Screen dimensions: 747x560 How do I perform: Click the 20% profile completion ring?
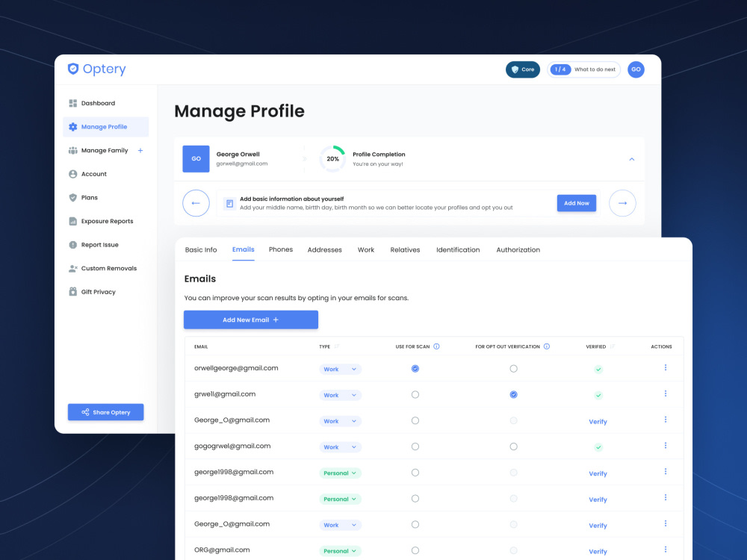click(x=332, y=159)
